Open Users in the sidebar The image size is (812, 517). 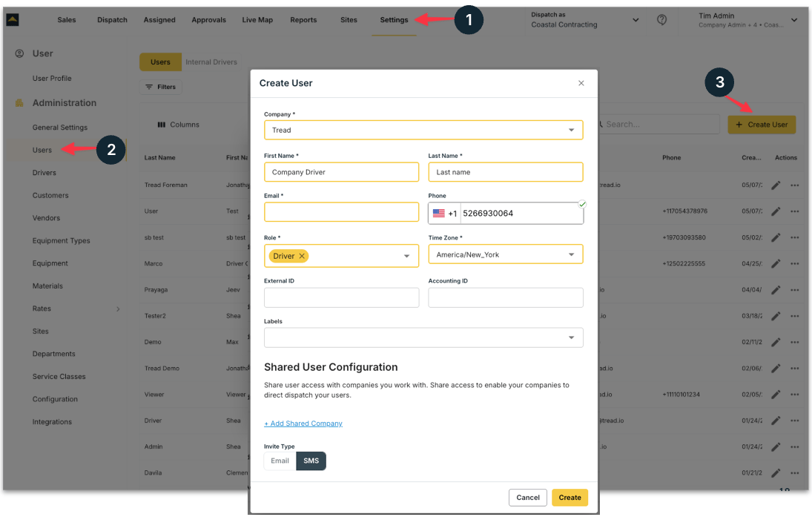coord(42,151)
